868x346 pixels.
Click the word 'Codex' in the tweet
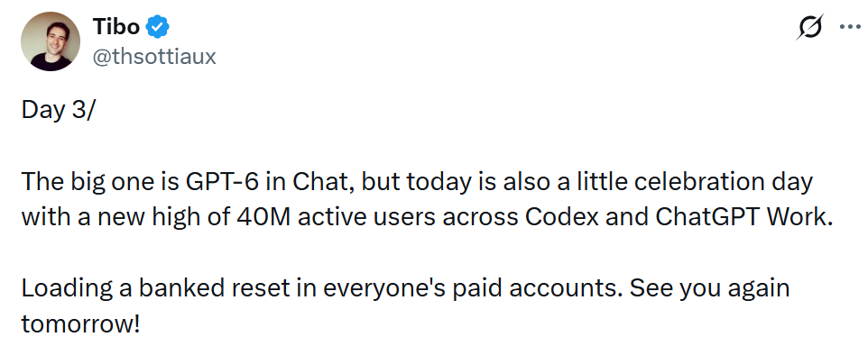click(562, 217)
